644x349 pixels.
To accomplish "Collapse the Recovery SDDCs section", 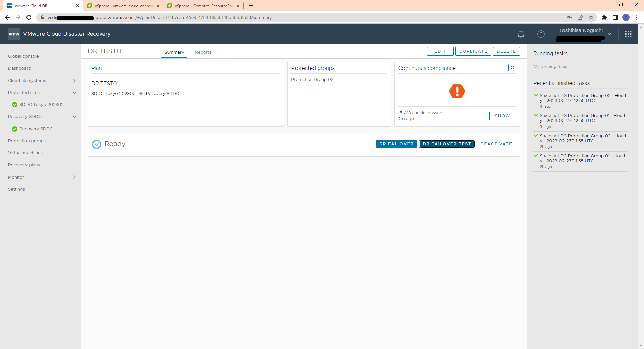I will pyautogui.click(x=74, y=117).
